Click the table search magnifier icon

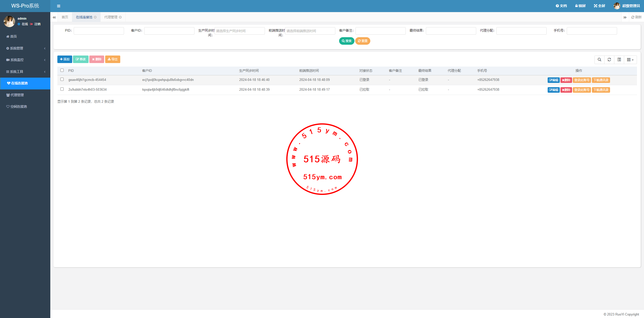(599, 60)
